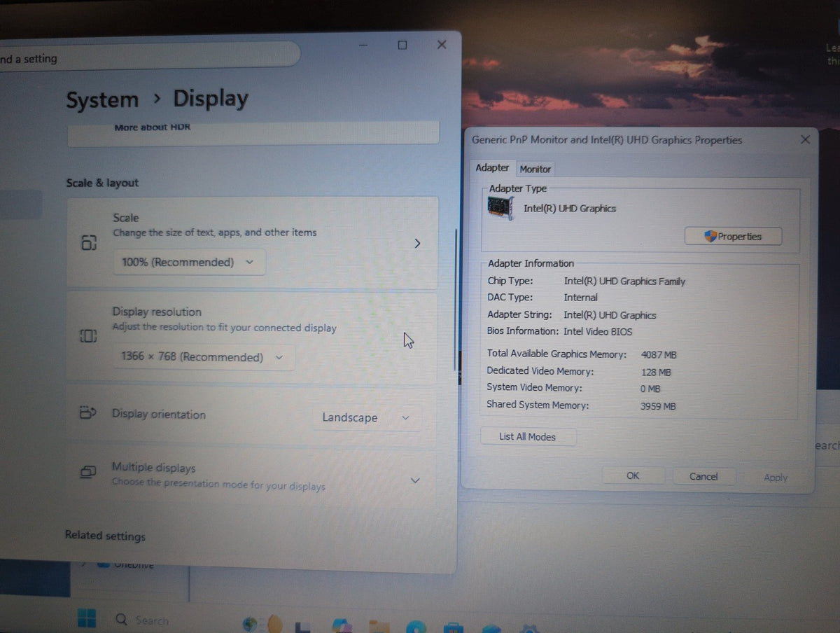Select the '3959 MB' shared memory value
This screenshot has width=840, height=633.
658,406
